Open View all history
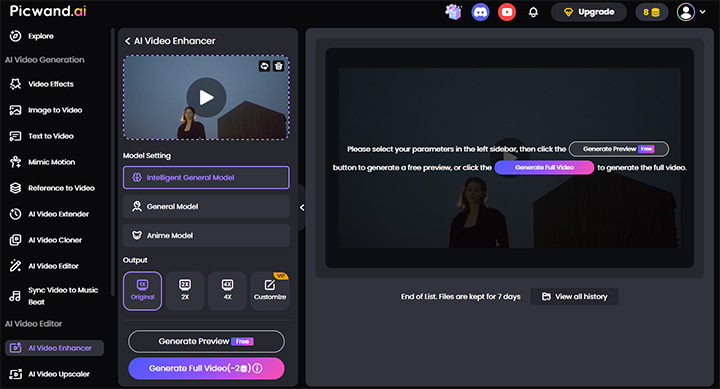The width and height of the screenshot is (720, 389). tap(574, 297)
